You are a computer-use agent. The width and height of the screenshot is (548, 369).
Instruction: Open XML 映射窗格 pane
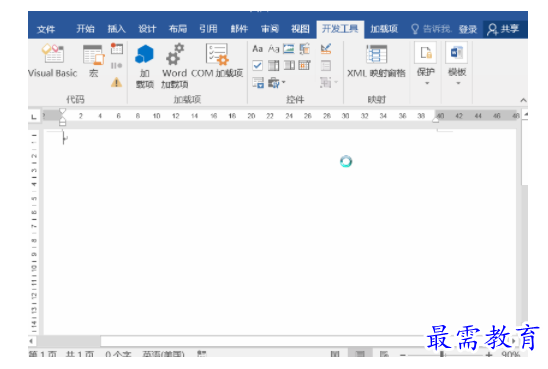pos(376,60)
